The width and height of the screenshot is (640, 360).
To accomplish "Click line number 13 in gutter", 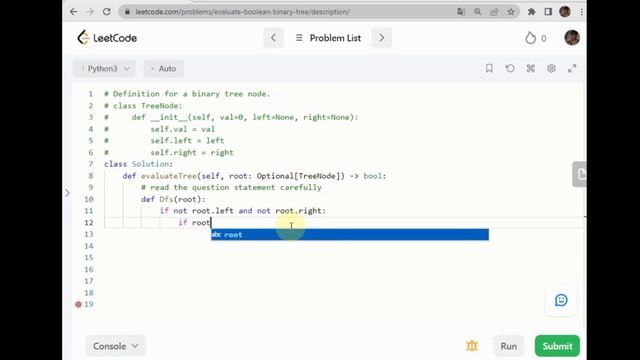I will (x=89, y=234).
